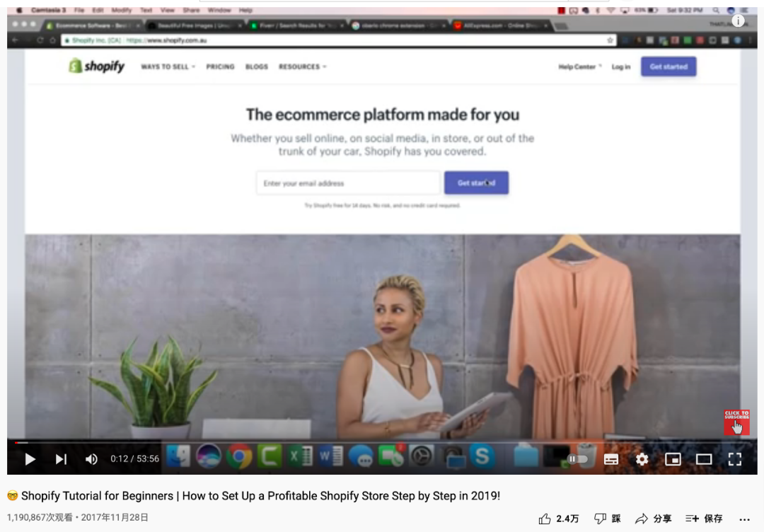Select the Ecommerce Software browser tab
Image resolution: width=764 pixels, height=532 pixels.
point(93,25)
